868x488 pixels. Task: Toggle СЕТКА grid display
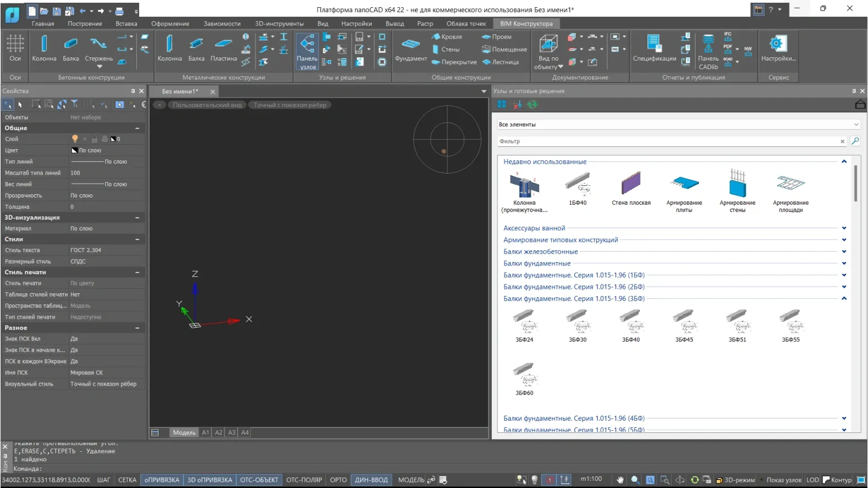[x=127, y=480]
